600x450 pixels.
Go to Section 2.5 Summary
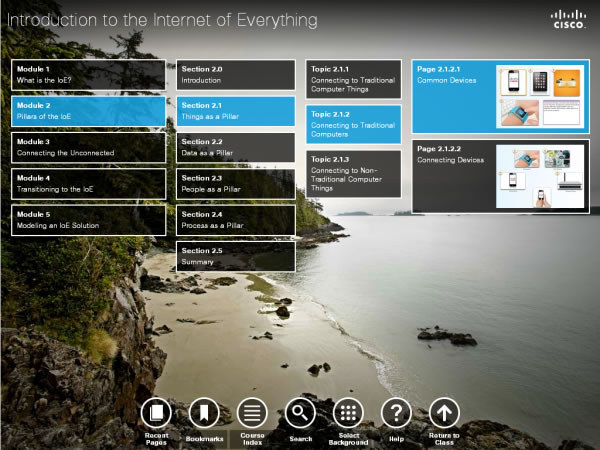tap(235, 256)
